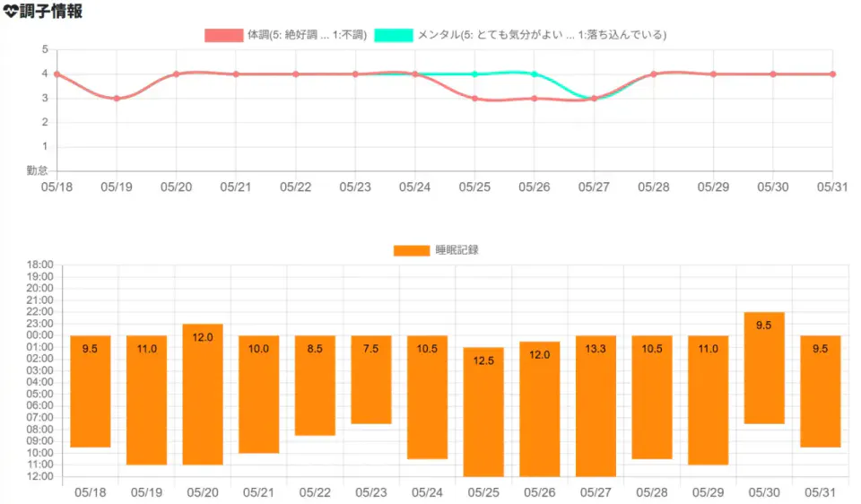Click 05/18 date label under sleep chart
861x504 pixels.
click(x=90, y=492)
